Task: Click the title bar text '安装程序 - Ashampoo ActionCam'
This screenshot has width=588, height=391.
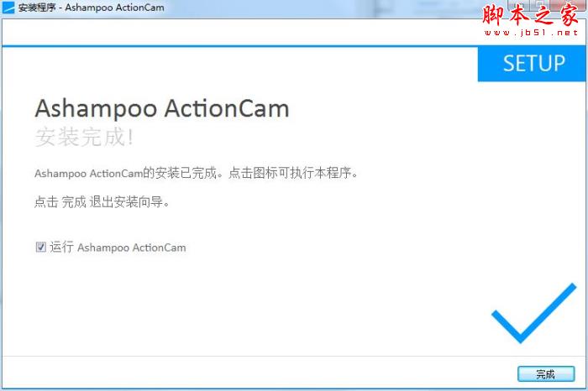Action: (x=91, y=7)
